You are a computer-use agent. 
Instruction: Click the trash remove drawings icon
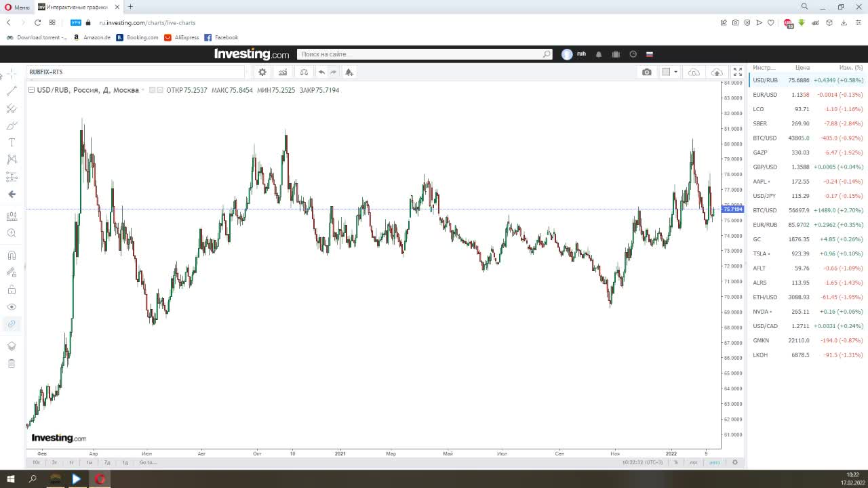(x=12, y=363)
